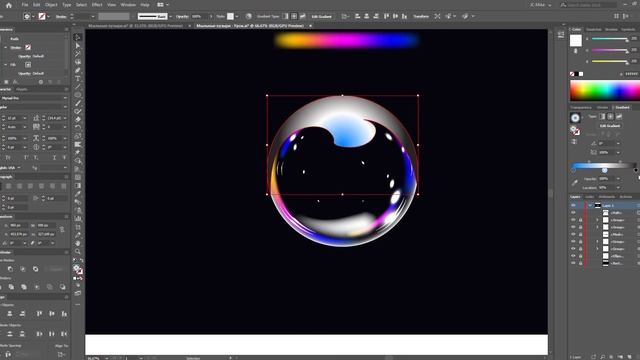This screenshot has width=640, height=360.
Task: Click Edit Gradient in the control bar
Action: pos(322,17)
